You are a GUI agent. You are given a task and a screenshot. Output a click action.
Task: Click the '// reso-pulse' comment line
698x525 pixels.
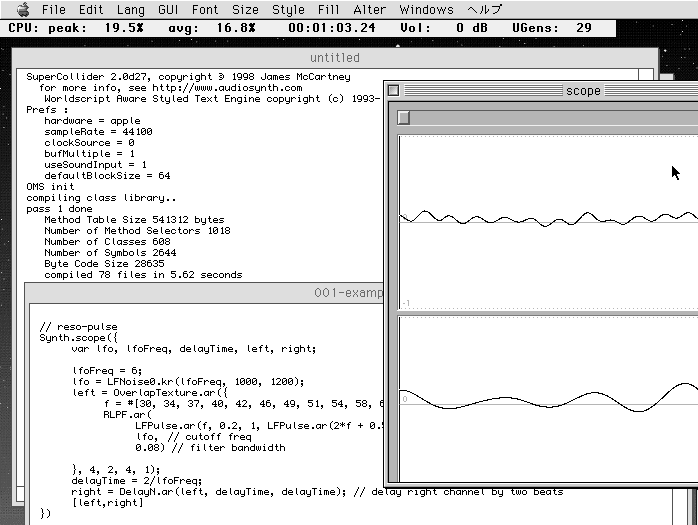[78, 327]
